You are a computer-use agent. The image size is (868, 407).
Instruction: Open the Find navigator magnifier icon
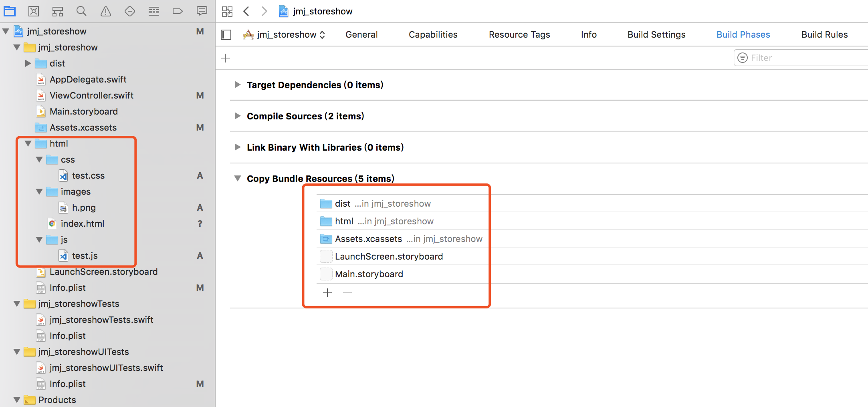pos(81,11)
